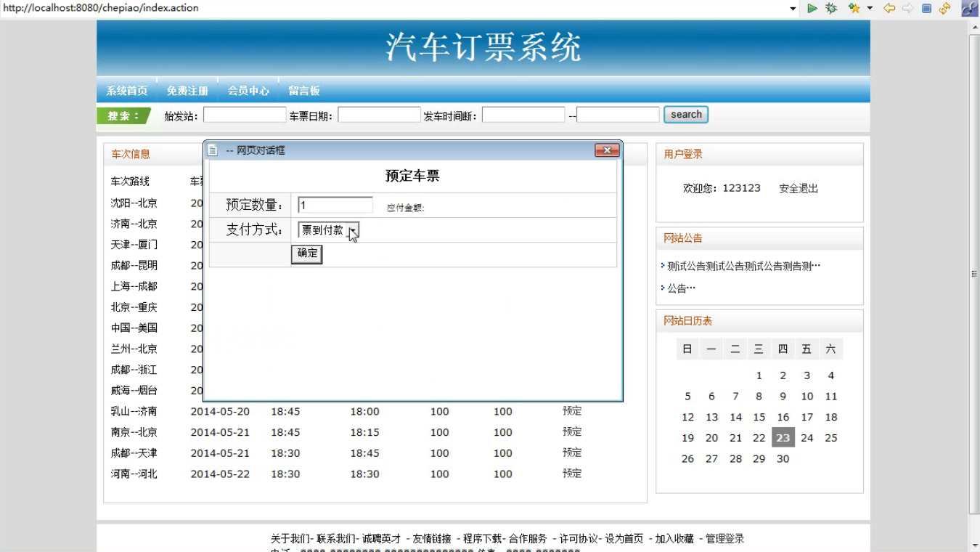This screenshot has width=980, height=552.
Task: Click 预定 for the 成都--天津 row
Action: click(x=572, y=452)
